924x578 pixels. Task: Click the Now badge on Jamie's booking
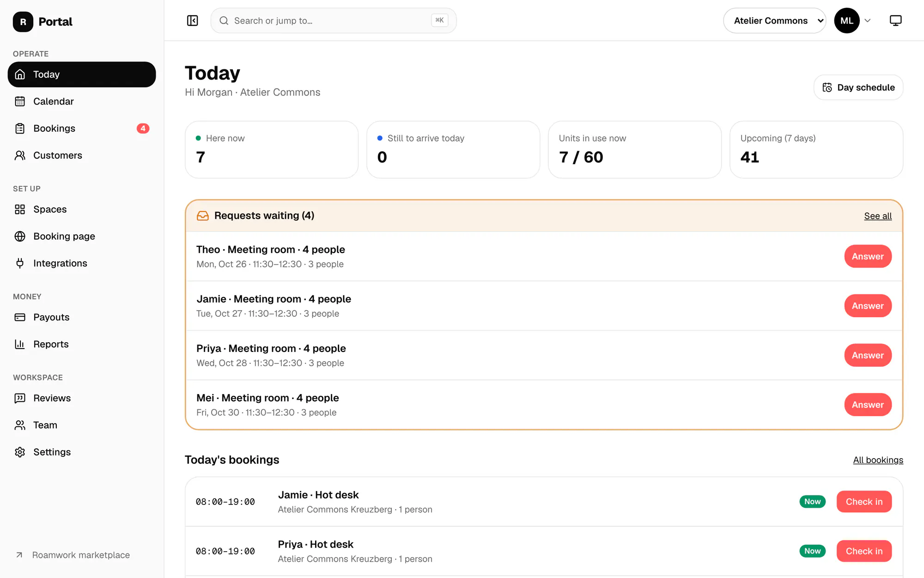(812, 502)
